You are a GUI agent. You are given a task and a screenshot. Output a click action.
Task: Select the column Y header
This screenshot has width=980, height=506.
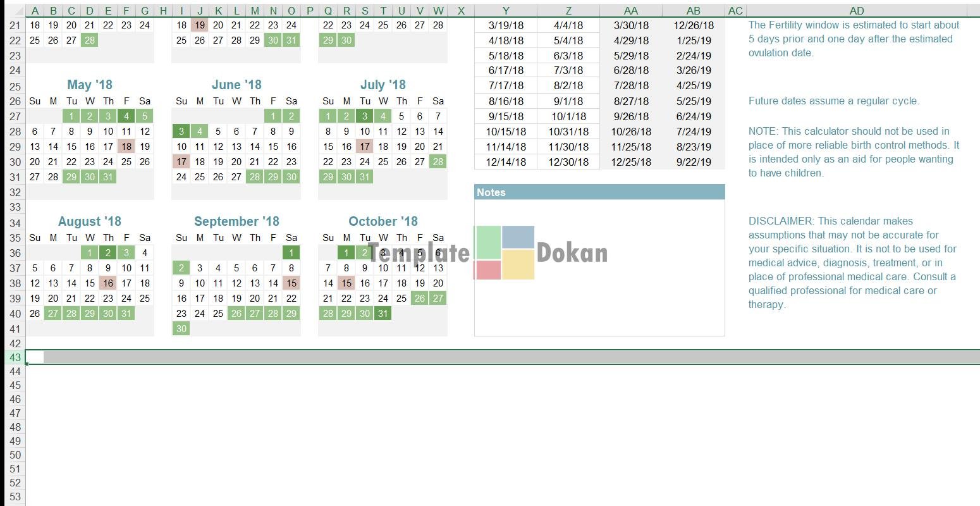506,11
